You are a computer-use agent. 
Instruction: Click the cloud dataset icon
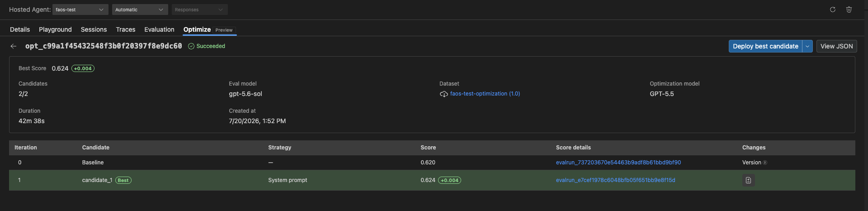pyautogui.click(x=443, y=94)
